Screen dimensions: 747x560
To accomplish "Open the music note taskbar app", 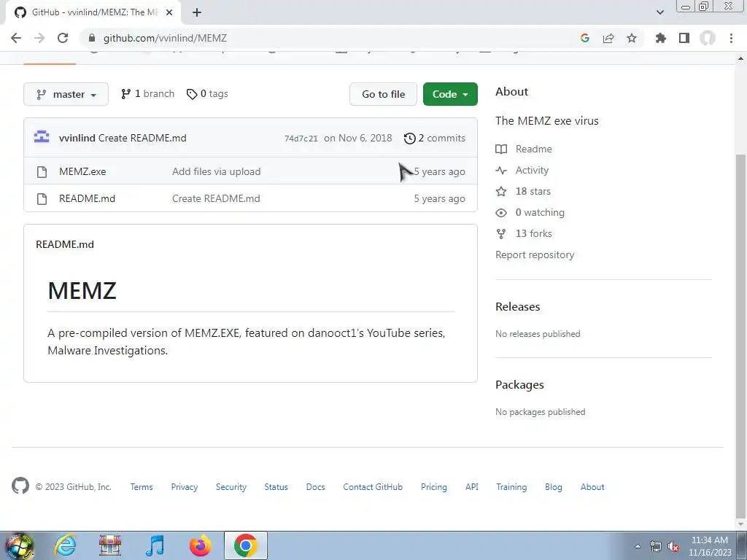I will (155, 545).
